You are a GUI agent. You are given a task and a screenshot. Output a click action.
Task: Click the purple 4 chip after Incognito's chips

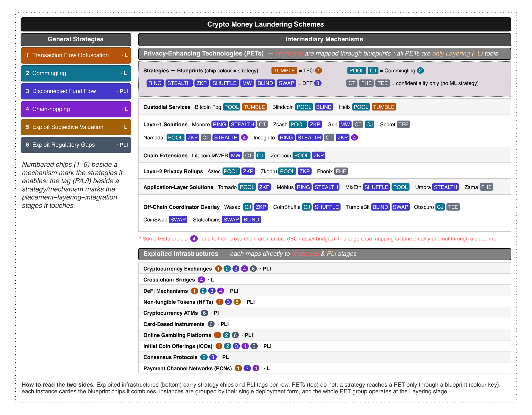click(x=354, y=138)
